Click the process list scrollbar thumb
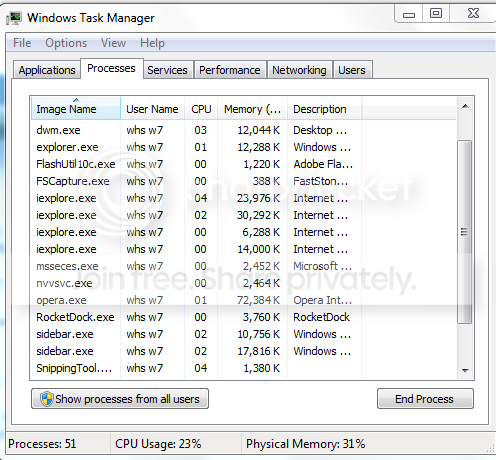This screenshot has width=496, height=460. pos(464,232)
